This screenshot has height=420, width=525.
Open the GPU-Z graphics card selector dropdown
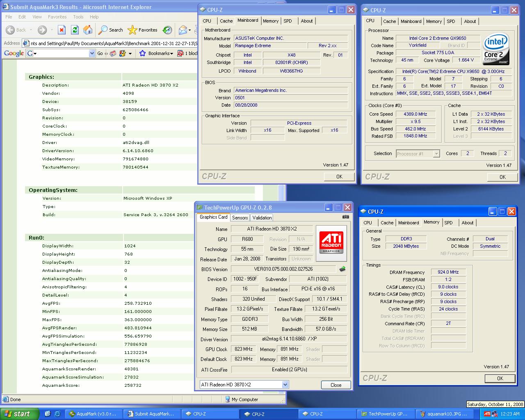coord(285,385)
